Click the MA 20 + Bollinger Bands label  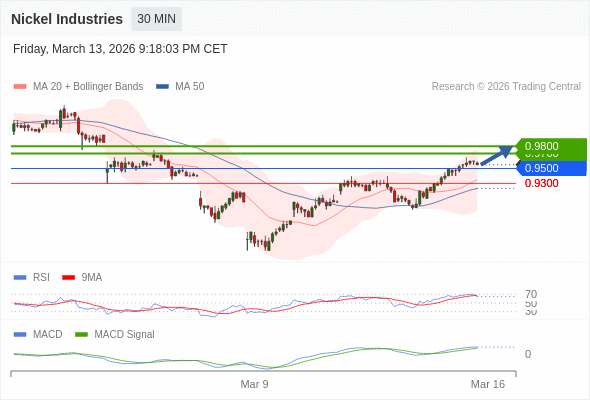pos(88,87)
